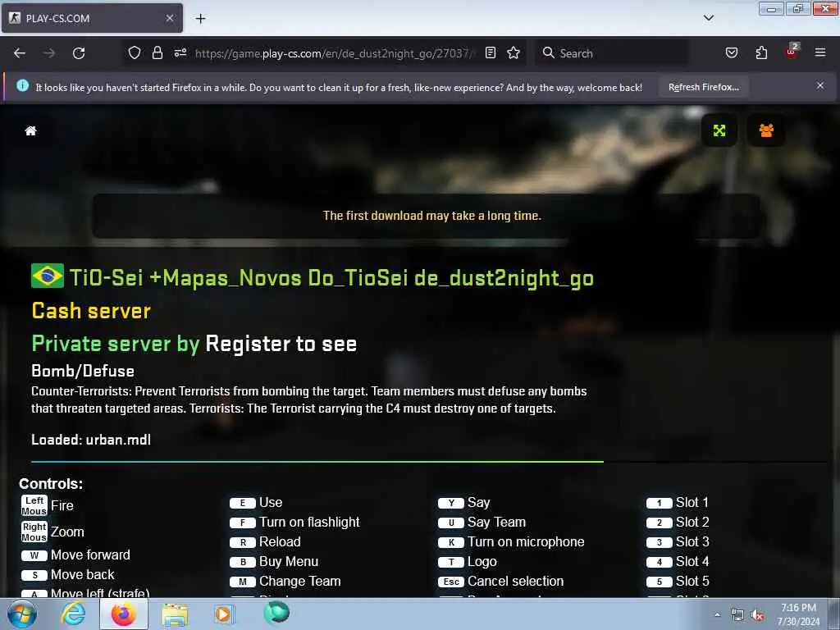Open Windows Media Player taskbar icon
This screenshot has width=840, height=630.
pyautogui.click(x=223, y=614)
